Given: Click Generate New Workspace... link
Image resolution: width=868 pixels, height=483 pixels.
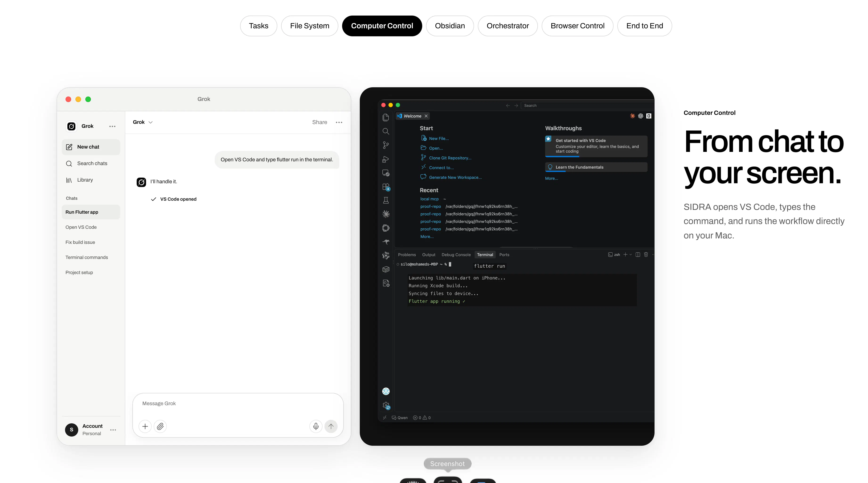Looking at the screenshot, I should point(455,177).
